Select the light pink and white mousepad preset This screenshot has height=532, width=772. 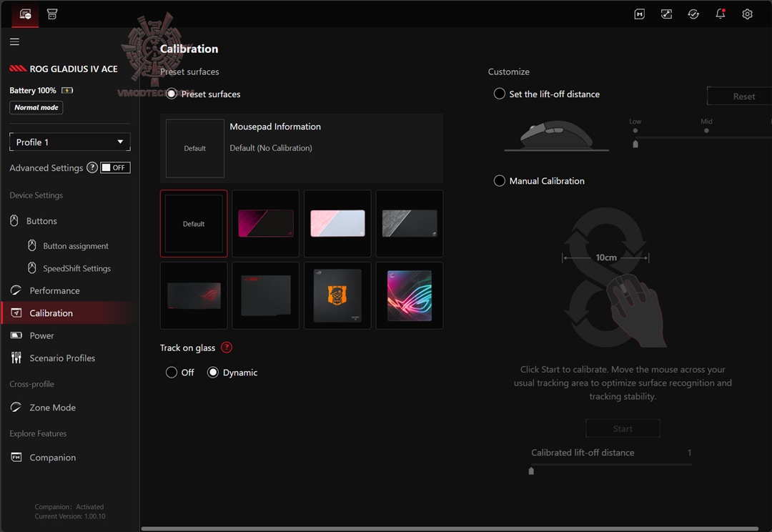point(337,224)
